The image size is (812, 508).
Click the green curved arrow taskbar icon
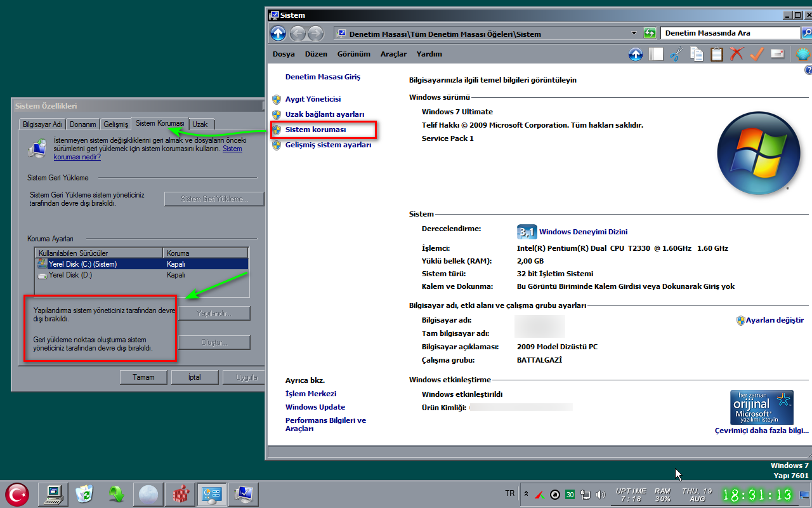(x=116, y=493)
